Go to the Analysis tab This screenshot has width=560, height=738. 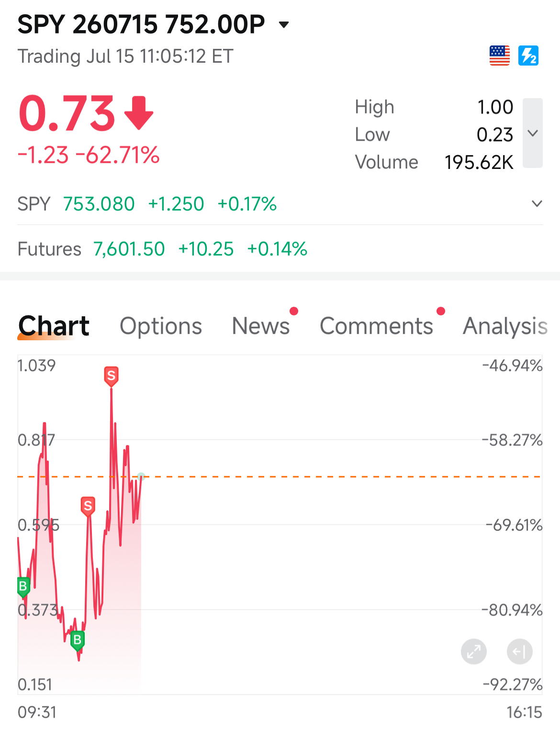point(505,326)
